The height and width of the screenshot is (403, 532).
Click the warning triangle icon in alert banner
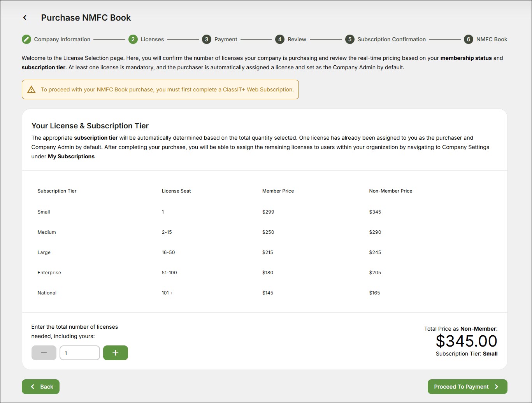click(32, 89)
